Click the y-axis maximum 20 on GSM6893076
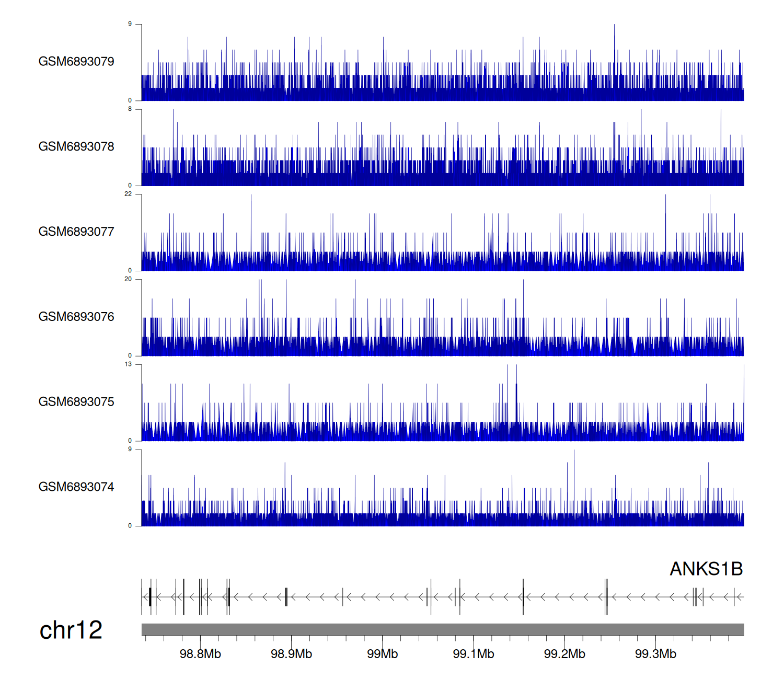 128,279
